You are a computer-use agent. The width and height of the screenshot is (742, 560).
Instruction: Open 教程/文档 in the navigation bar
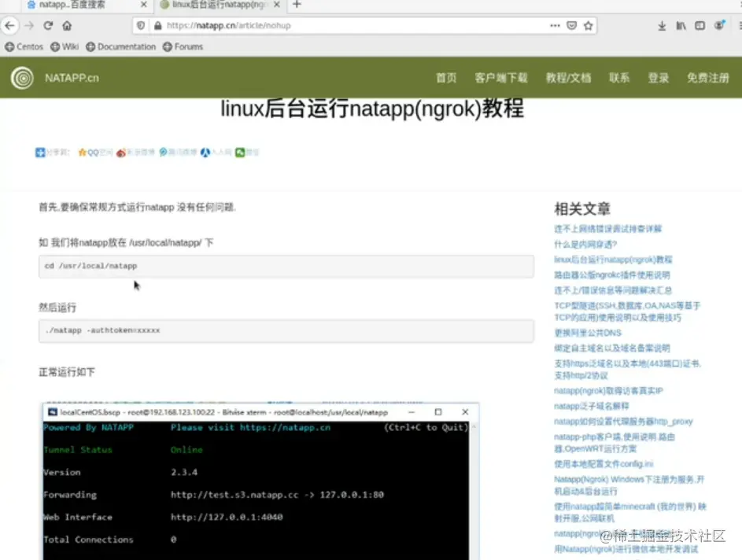(x=568, y=78)
